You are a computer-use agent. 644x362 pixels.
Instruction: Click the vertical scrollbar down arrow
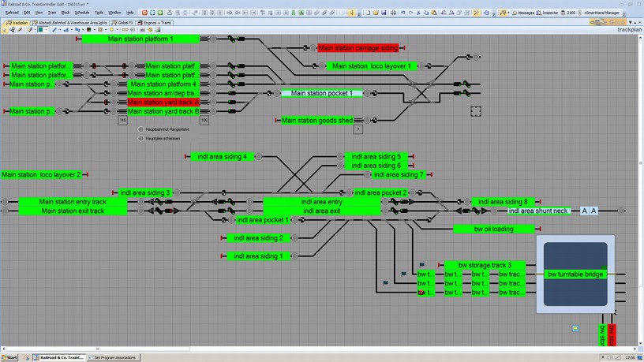(x=640, y=344)
